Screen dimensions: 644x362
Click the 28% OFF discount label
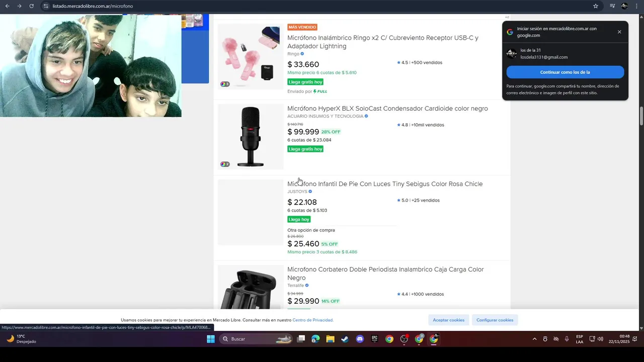(331, 132)
